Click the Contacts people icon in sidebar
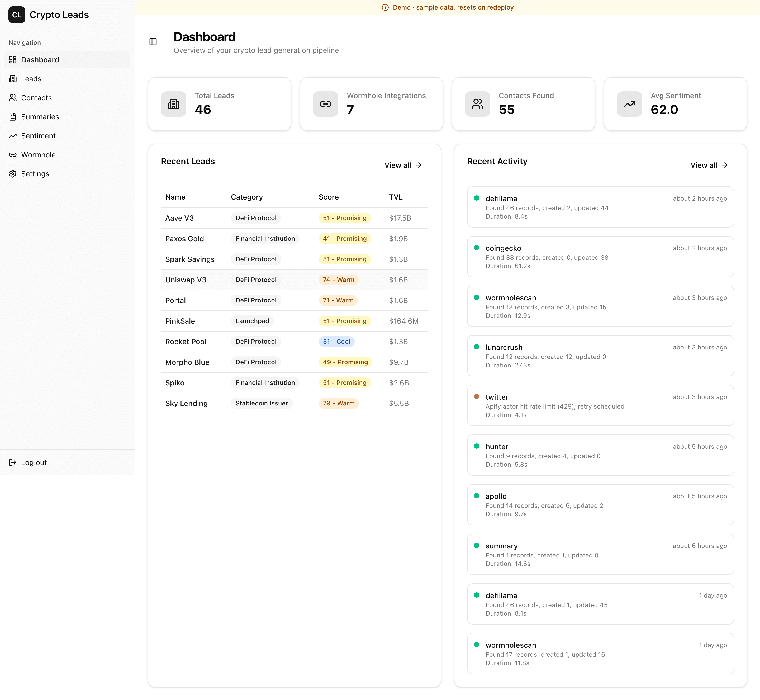This screenshot has width=760, height=700. [x=13, y=97]
